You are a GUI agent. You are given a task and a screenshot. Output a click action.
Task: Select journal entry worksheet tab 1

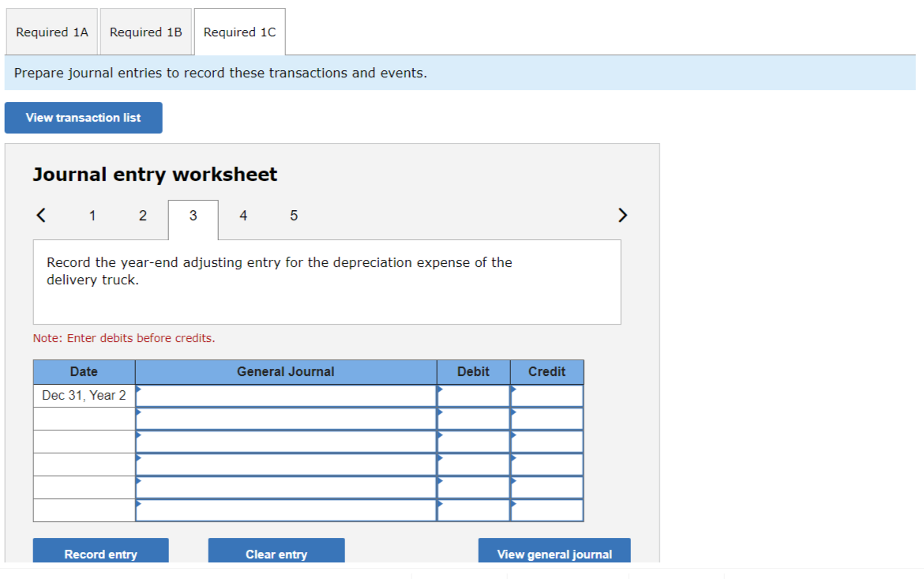click(92, 216)
